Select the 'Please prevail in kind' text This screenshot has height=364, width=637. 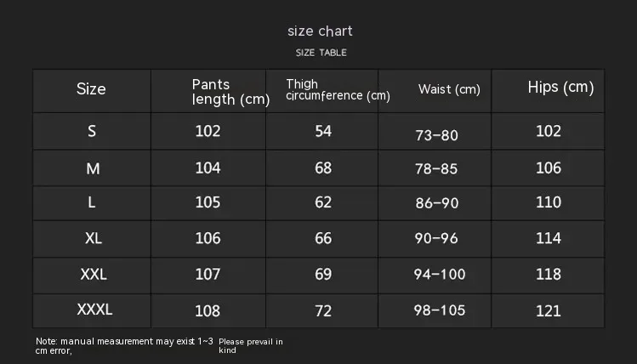[x=251, y=346]
